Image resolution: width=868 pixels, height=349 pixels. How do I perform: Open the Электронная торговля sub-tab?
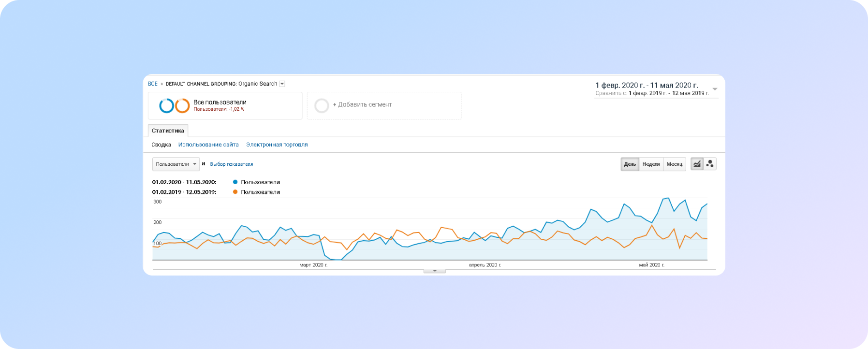click(277, 145)
